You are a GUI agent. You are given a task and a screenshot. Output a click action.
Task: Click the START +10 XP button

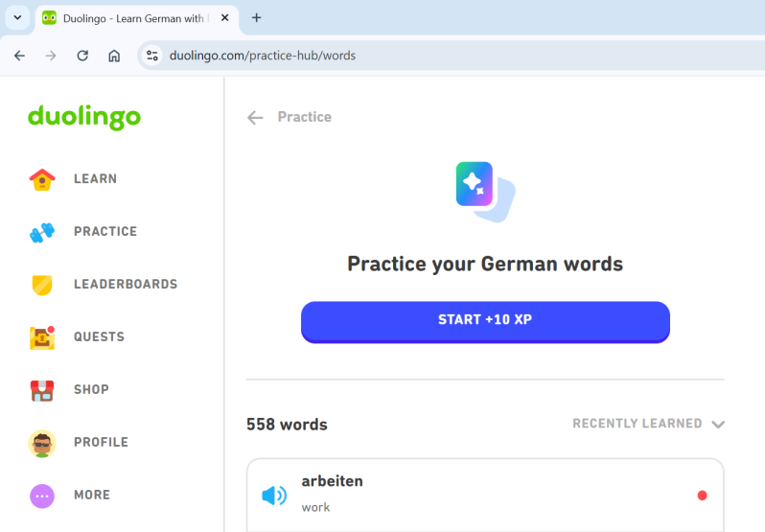485,322
